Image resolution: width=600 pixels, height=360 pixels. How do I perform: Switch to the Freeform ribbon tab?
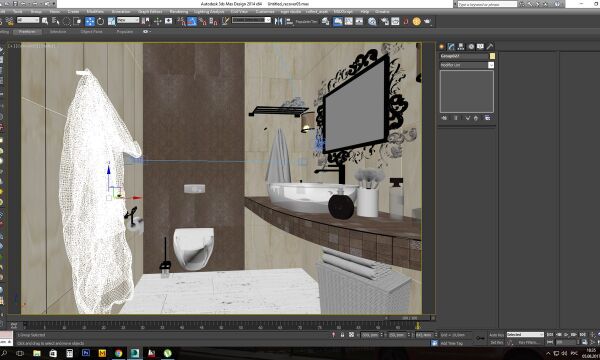coord(27,32)
